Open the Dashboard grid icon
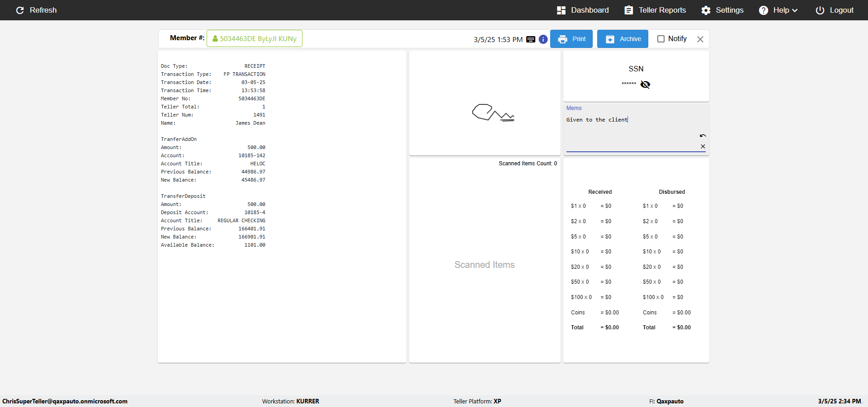The width and height of the screenshot is (868, 407). 561,10
